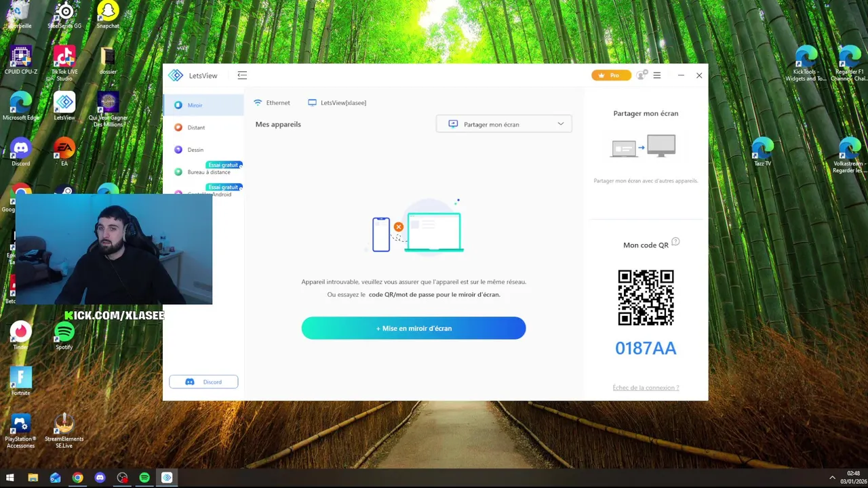This screenshot has height=488, width=868.
Task: Switch to Spotify from the taskbar
Action: click(144, 478)
